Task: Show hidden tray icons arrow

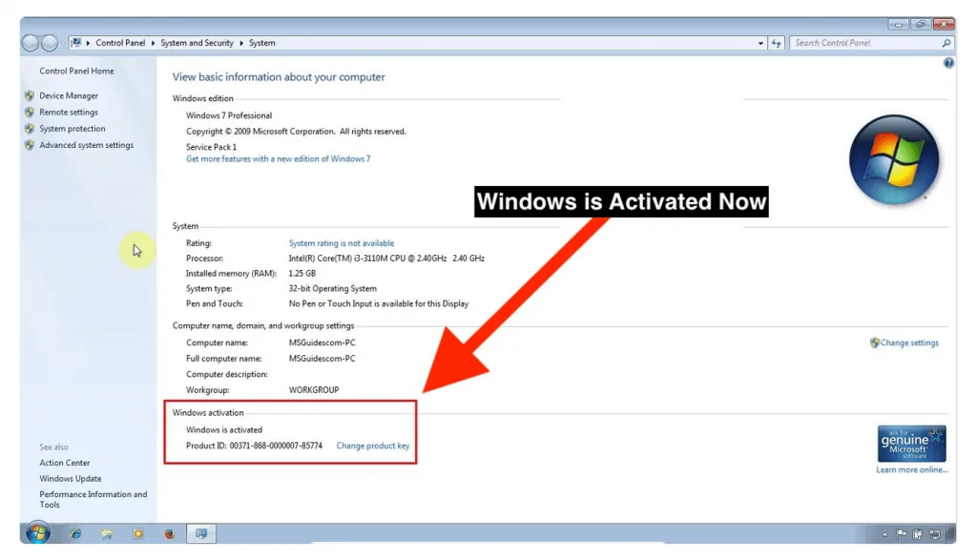Action: [x=884, y=534]
